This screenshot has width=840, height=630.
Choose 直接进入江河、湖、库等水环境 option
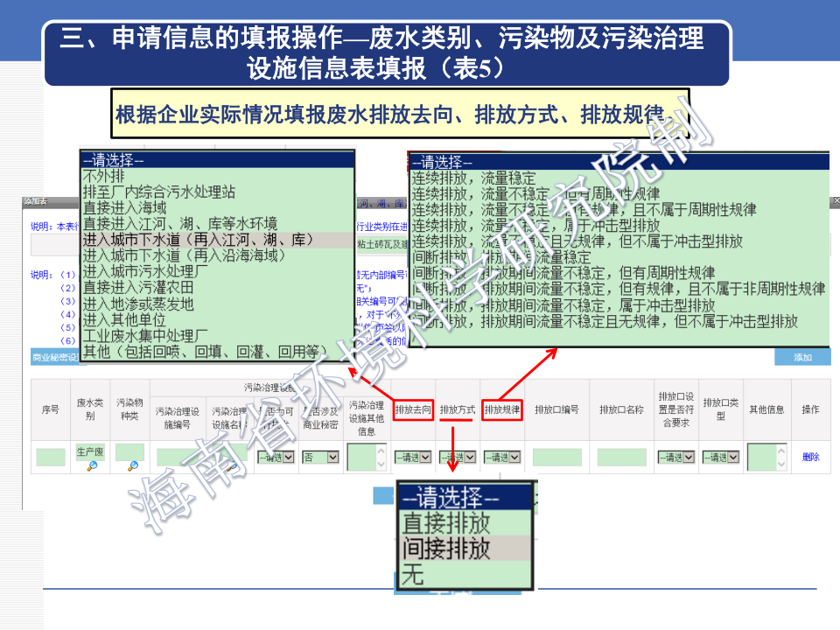click(218, 224)
